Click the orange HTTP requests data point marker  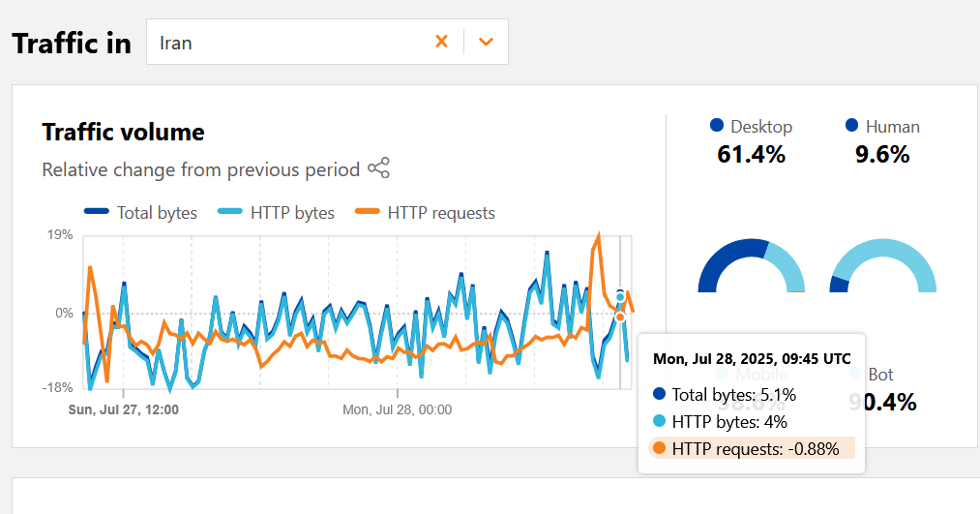pyautogui.click(x=620, y=317)
